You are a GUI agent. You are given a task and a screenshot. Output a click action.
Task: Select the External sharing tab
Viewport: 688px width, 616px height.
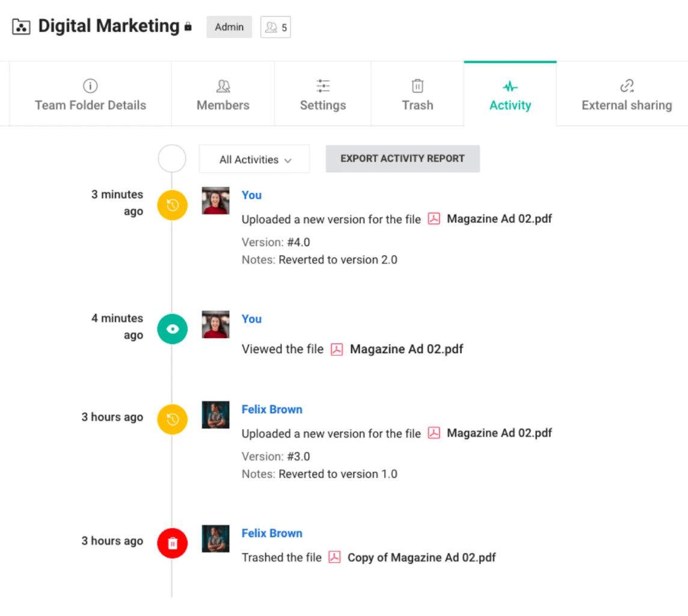click(x=627, y=95)
